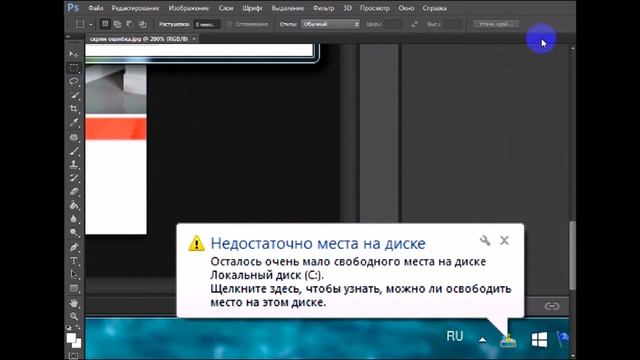
Task: Choose Subtract from selection mode icon
Action: pyautogui.click(x=129, y=24)
